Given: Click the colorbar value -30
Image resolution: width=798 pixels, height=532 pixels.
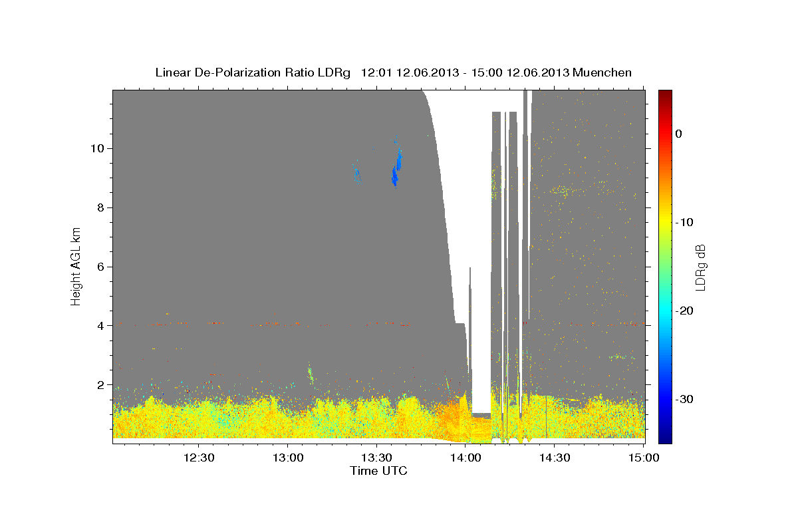Looking at the screenshot, I should point(685,399).
